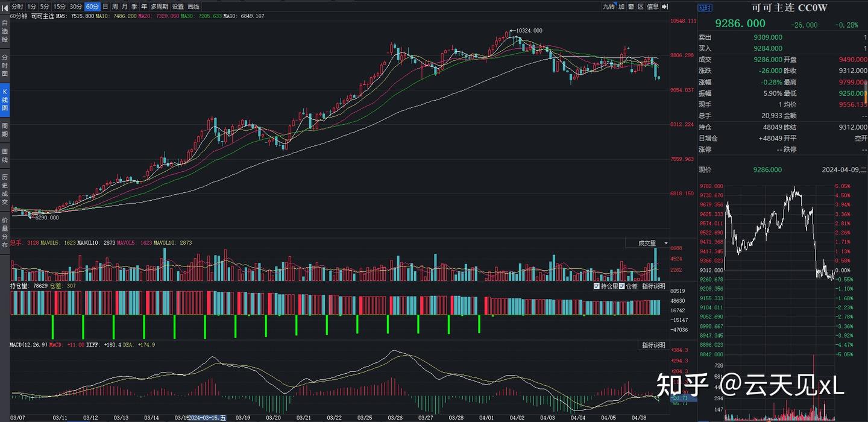This screenshot has height=422, width=868.
Task: Click the right-arrow panel toggle icon beside 信息
Action: pos(665,7)
